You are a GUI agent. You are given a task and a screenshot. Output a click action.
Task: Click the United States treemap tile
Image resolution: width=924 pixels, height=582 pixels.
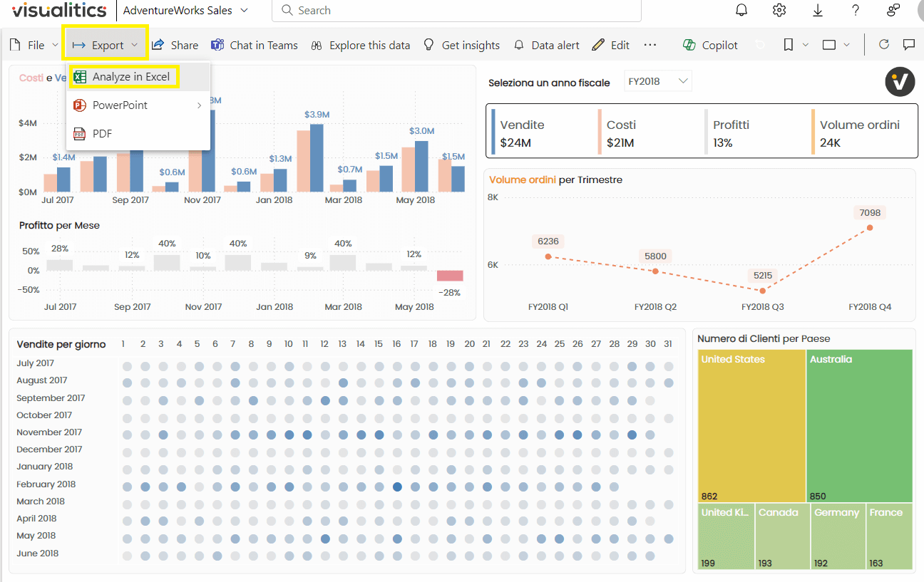click(x=751, y=426)
